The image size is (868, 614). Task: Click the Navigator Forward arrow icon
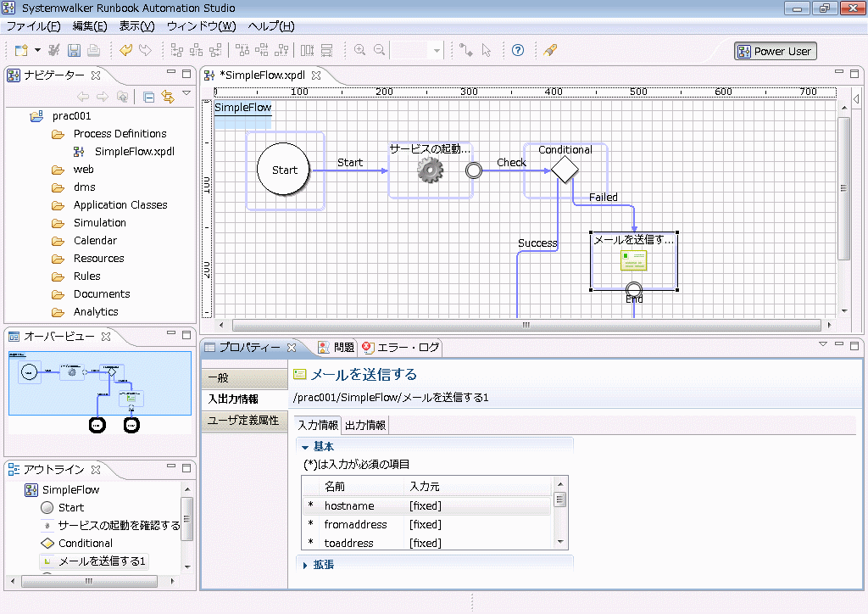(x=103, y=97)
